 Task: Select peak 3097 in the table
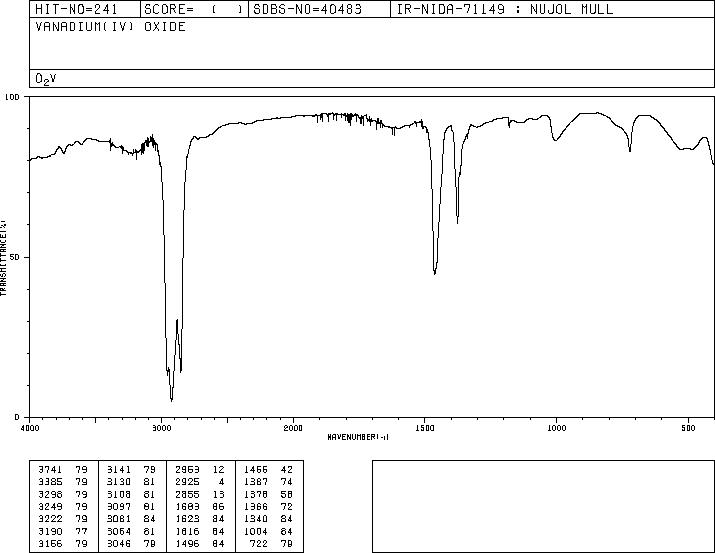[119, 506]
